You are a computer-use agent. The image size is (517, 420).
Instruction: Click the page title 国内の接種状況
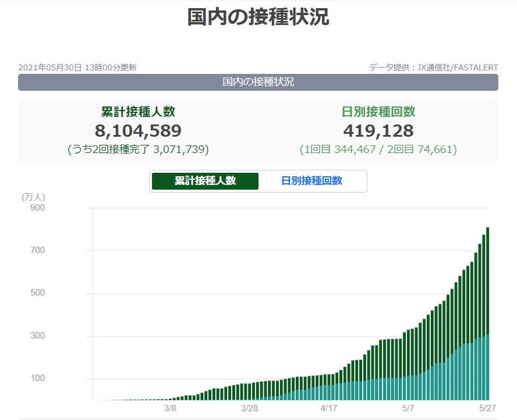click(x=258, y=17)
